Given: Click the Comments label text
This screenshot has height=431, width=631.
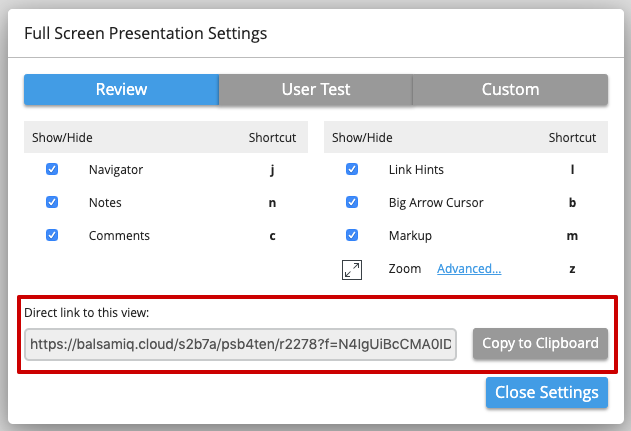Looking at the screenshot, I should click(x=119, y=236).
